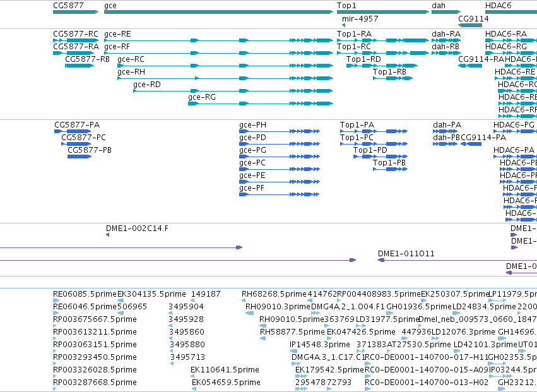Select the dah-RB transcript label
Image resolution: width=537 pixels, height=392 pixels.
click(446, 47)
